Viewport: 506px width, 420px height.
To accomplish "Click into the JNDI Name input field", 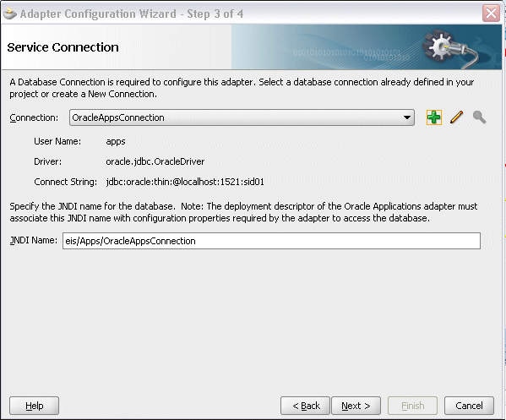I will [x=271, y=241].
